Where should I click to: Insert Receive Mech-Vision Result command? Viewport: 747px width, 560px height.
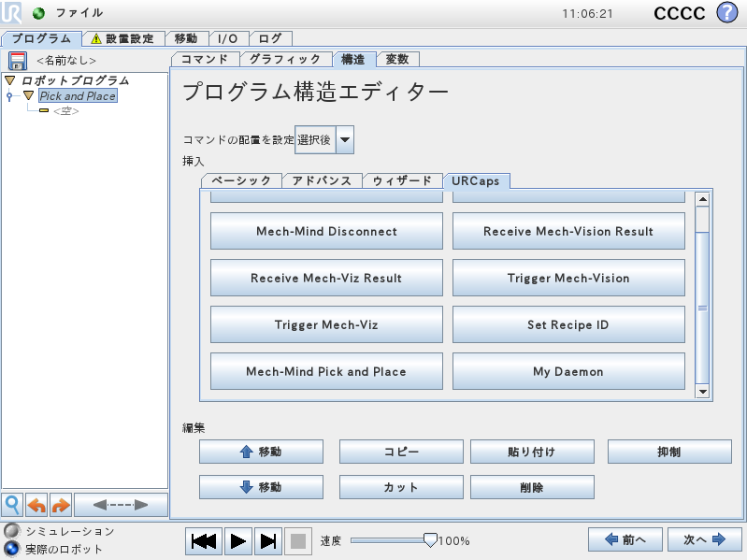(x=568, y=231)
